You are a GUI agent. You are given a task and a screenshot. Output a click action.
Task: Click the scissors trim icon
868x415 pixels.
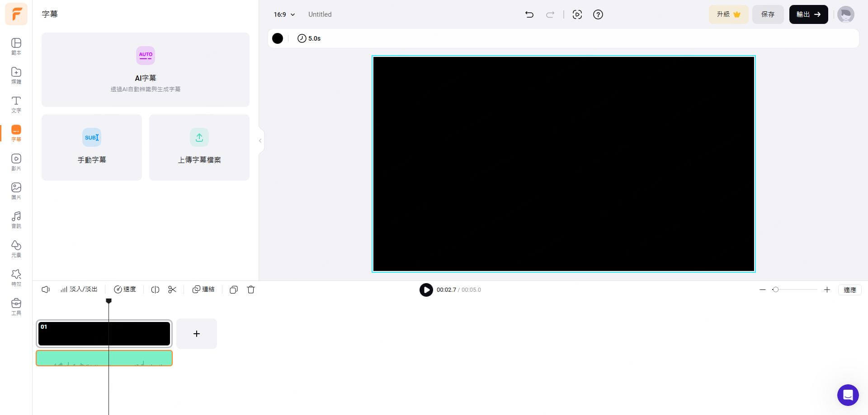click(172, 289)
